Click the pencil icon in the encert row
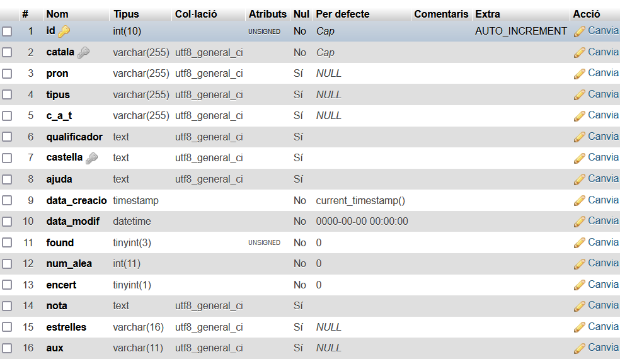 click(580, 285)
